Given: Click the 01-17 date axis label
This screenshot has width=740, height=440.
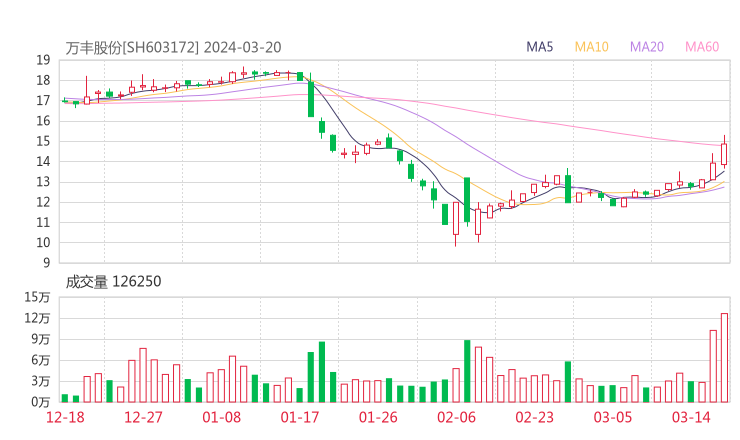Looking at the screenshot, I should pyautogui.click(x=300, y=417).
